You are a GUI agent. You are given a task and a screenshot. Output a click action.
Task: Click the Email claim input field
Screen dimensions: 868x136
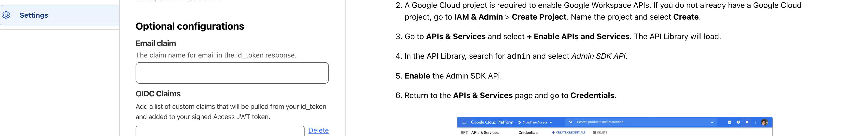click(232, 73)
